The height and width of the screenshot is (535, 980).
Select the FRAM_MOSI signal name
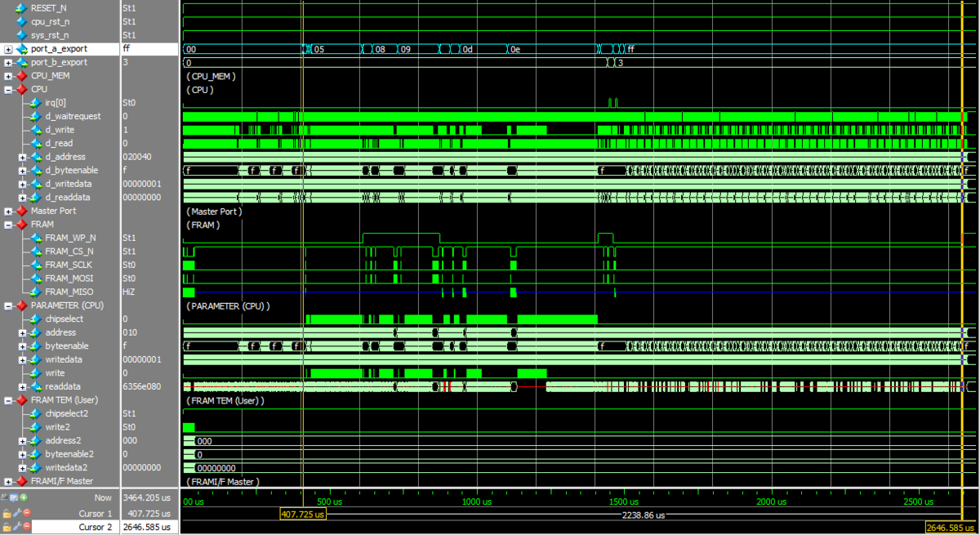pos(70,279)
